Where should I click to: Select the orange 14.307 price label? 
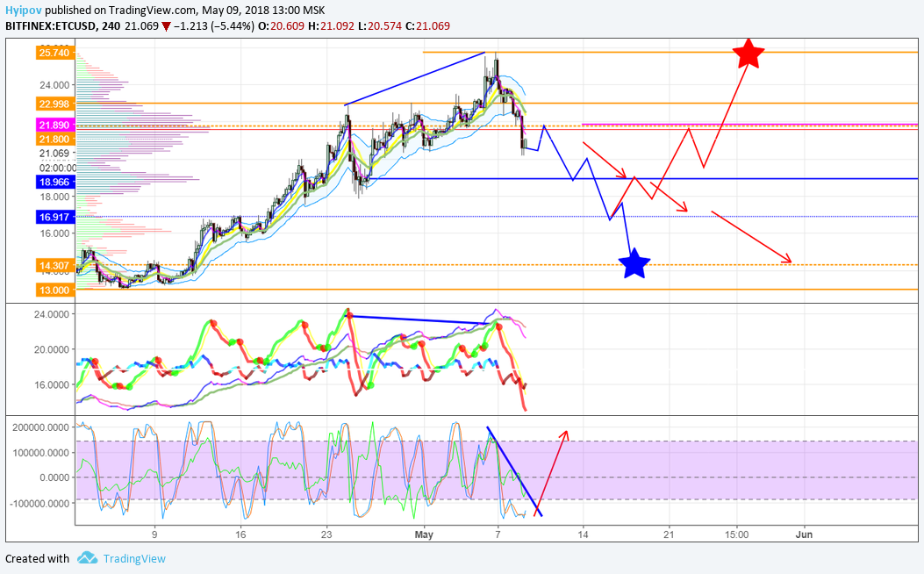[x=54, y=266]
